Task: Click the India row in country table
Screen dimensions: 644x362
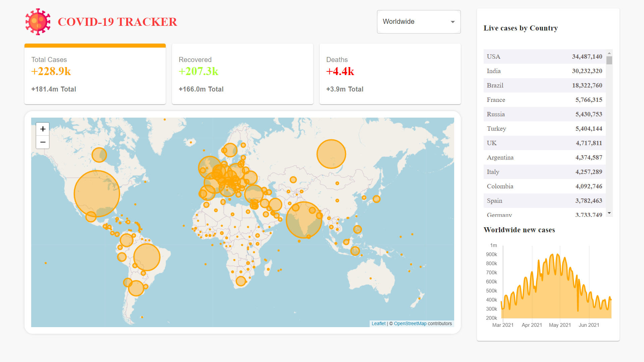Action: click(544, 71)
